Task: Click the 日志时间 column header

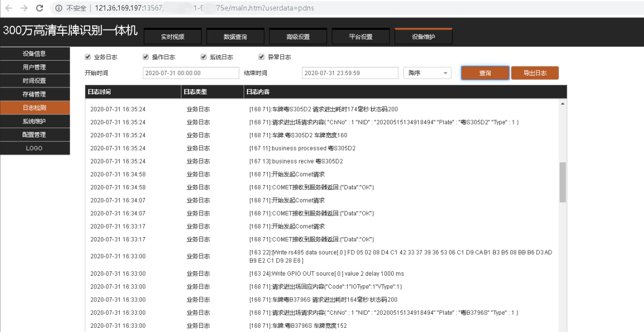Action: tap(133, 92)
